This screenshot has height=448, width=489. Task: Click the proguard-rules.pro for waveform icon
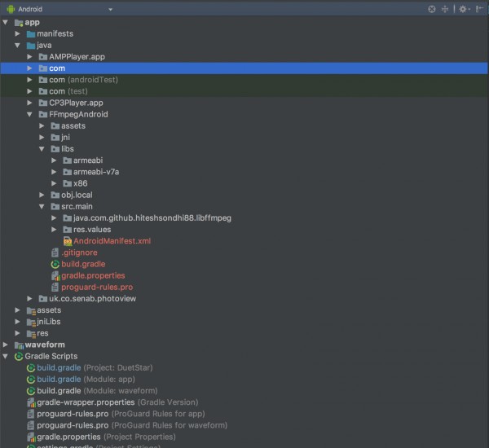tap(31, 425)
